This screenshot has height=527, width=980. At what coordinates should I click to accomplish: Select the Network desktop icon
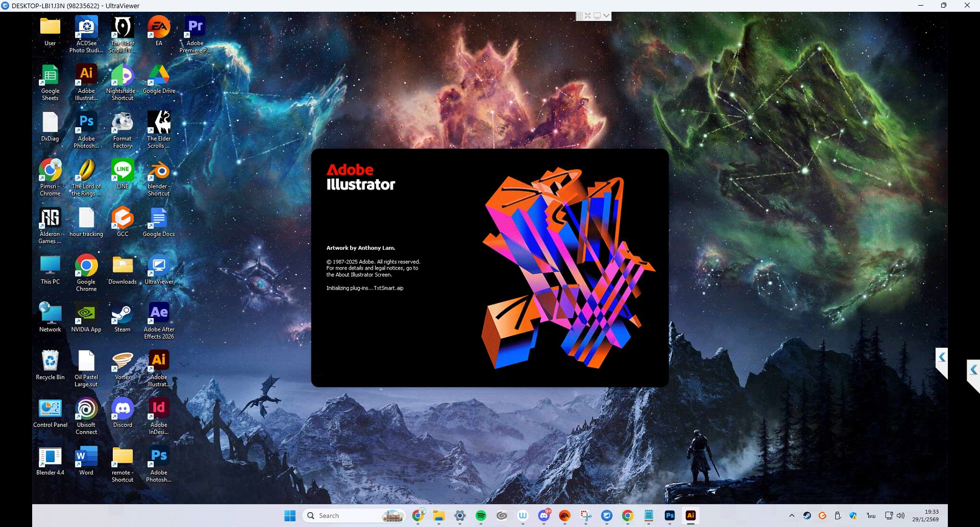[50, 318]
